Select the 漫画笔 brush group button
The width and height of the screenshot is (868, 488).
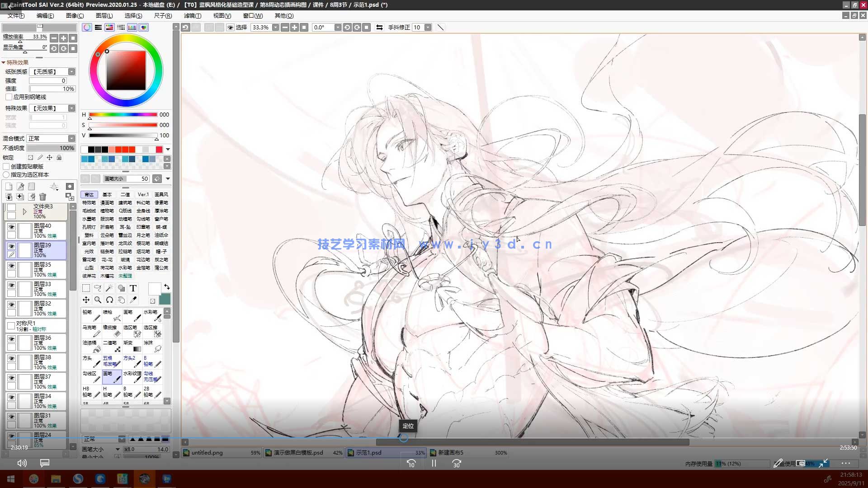[x=107, y=203]
